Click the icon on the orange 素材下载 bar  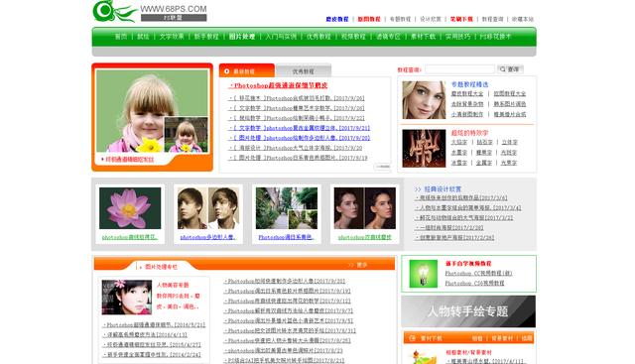tap(413, 337)
